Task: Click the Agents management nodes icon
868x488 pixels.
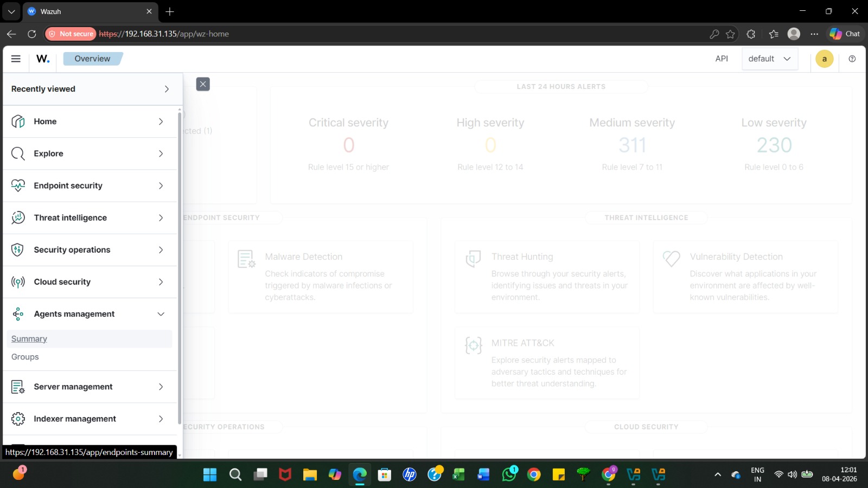Action: coord(18,314)
